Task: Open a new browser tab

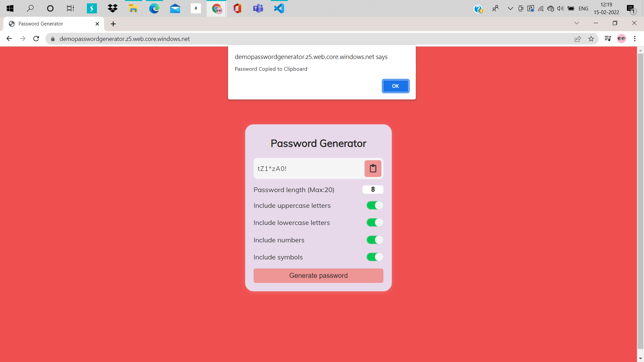Action: 113,24
